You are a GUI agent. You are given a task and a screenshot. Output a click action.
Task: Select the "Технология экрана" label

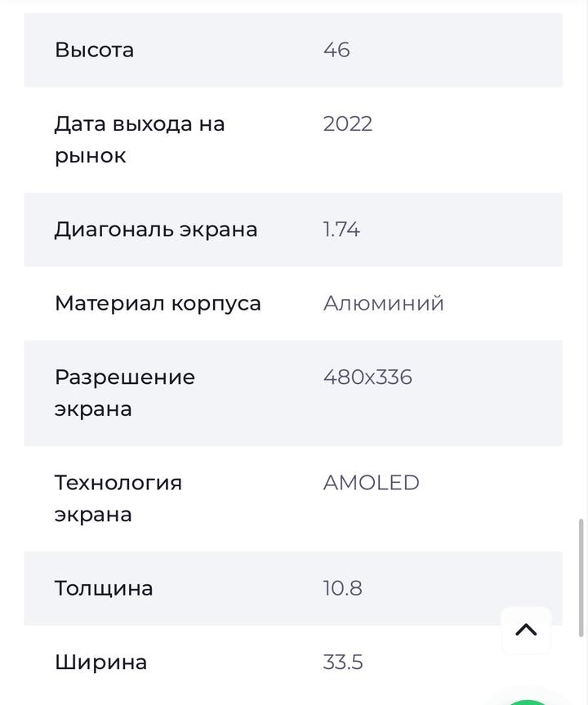(118, 498)
